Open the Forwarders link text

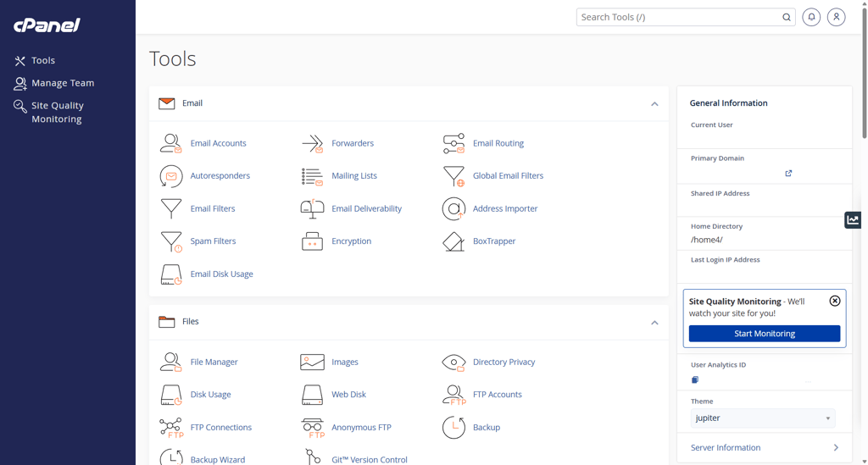[353, 143]
